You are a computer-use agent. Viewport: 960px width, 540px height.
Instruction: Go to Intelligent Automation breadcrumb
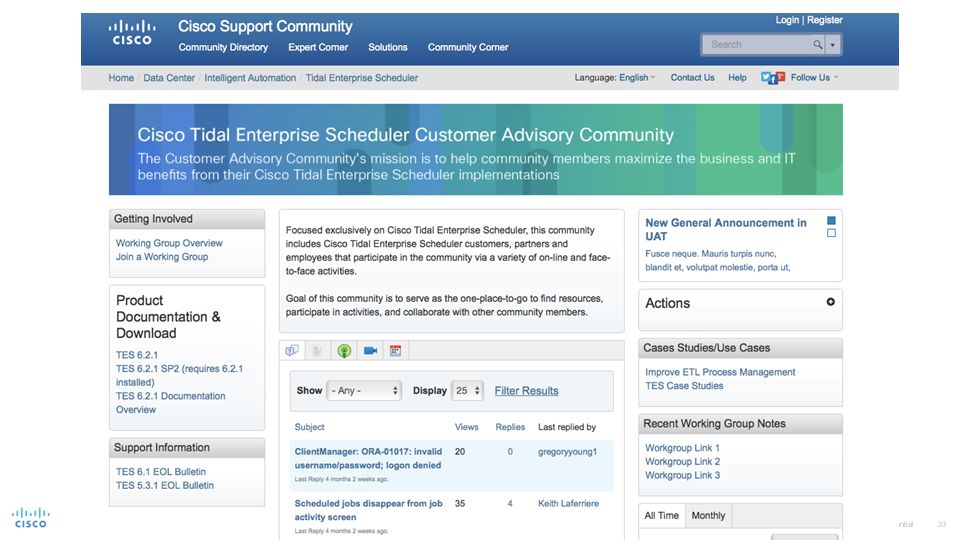tap(250, 78)
